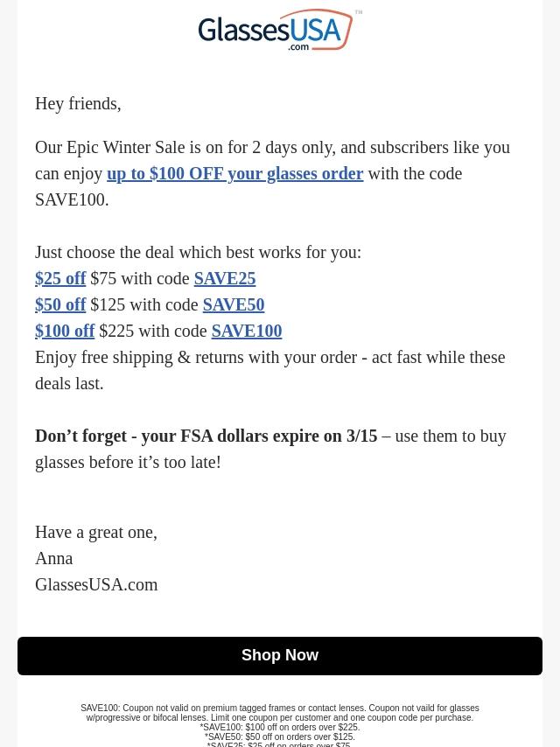Click the 'Our Epic Winter Sale' sentence

tap(272, 174)
